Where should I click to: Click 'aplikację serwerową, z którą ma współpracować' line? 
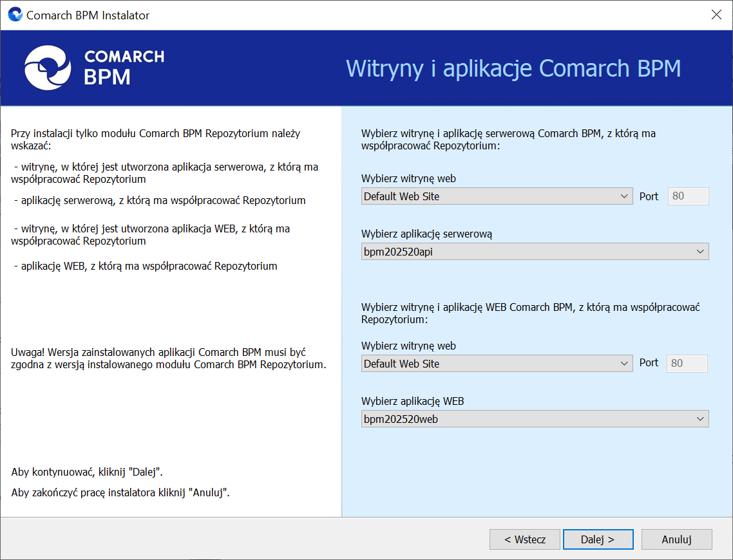160,200
